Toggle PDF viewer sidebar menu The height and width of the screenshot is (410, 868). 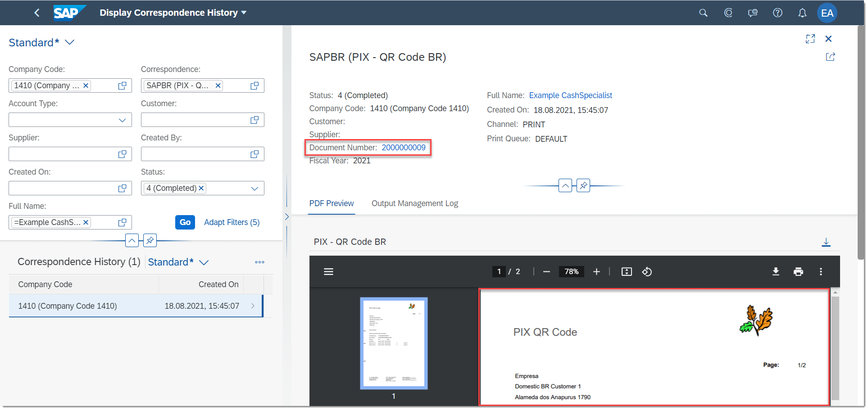[329, 271]
